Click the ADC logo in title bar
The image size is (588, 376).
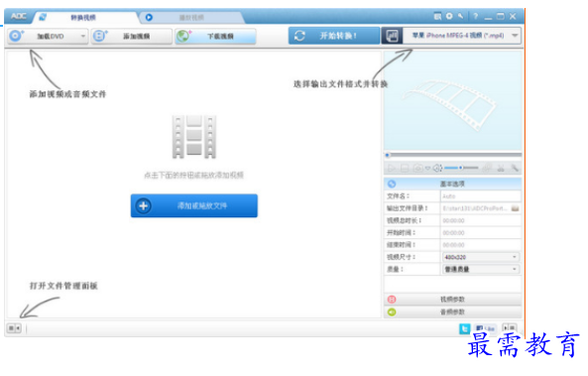(19, 16)
